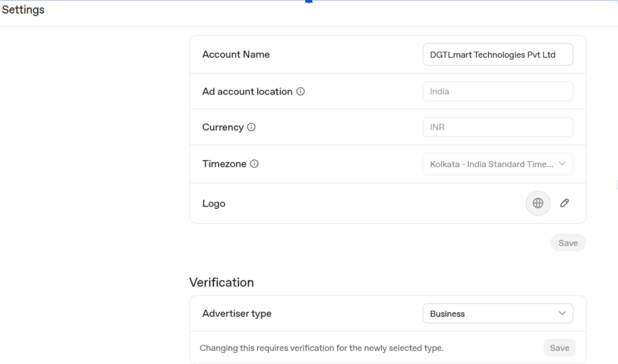Show info tooltip for Ad account location

(x=301, y=91)
